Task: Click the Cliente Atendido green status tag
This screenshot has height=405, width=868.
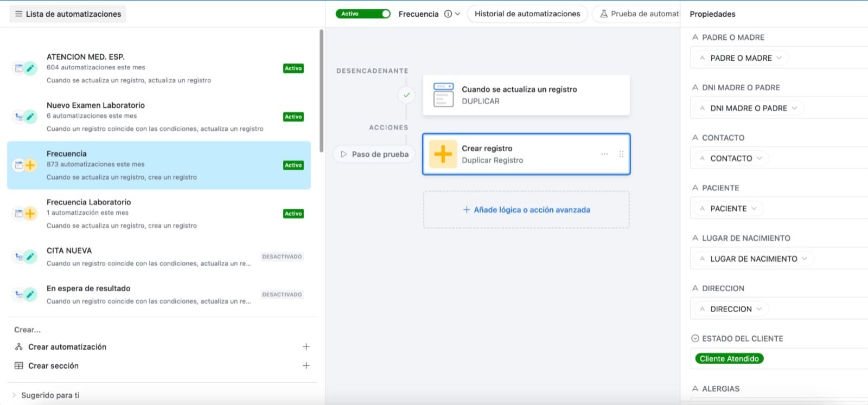Action: coord(729,358)
